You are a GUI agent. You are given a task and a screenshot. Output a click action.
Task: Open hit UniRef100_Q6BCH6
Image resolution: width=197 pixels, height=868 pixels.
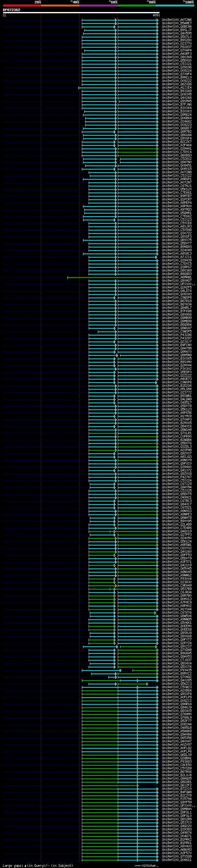click(x=177, y=26)
